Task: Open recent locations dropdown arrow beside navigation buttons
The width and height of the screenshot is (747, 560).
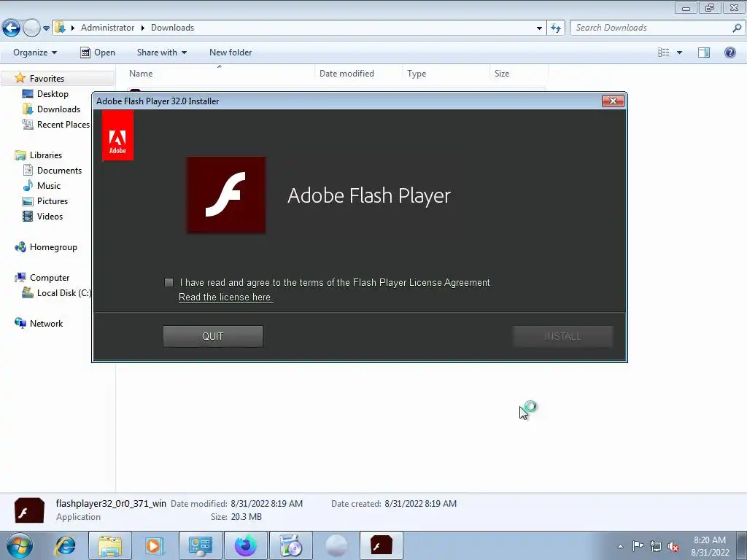Action: click(x=46, y=28)
